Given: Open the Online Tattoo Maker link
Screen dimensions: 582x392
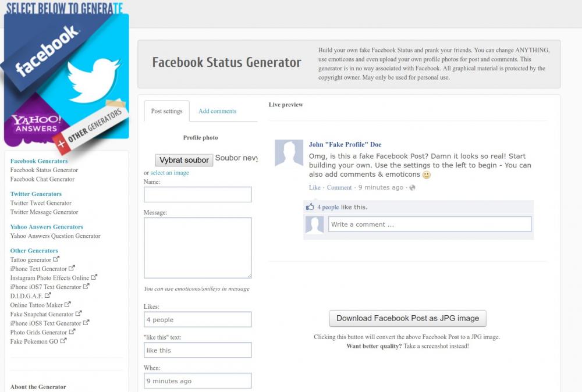Looking at the screenshot, I should [x=36, y=305].
